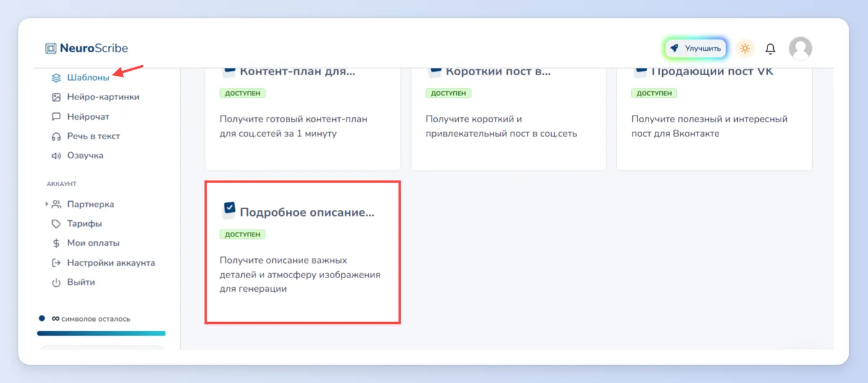Click the Подробное описание checkmark document icon
Image resolution: width=868 pixels, height=383 pixels.
(229, 210)
